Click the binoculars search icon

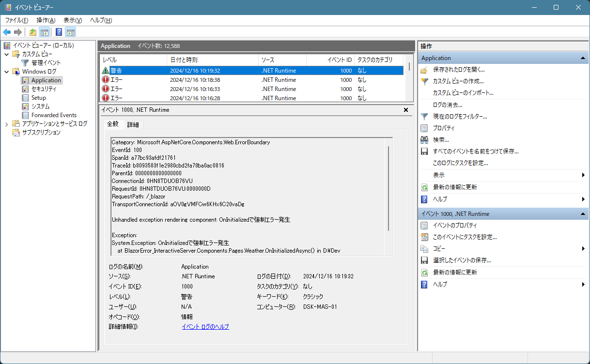(x=424, y=140)
